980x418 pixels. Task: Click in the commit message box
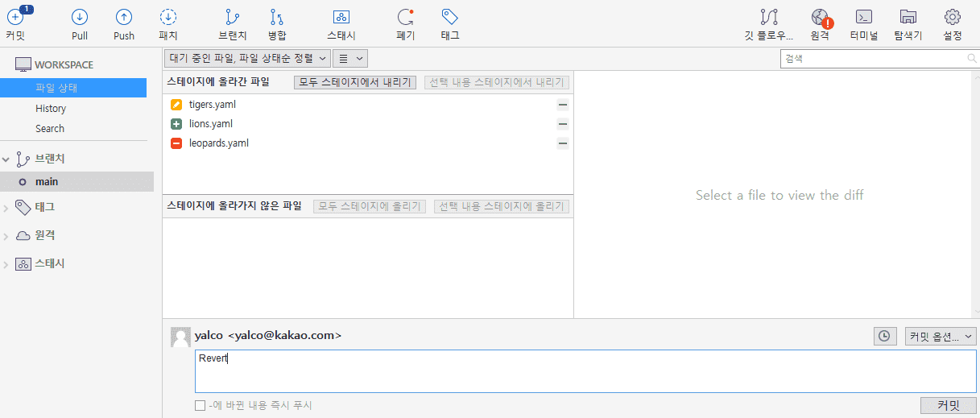pyautogui.click(x=585, y=371)
